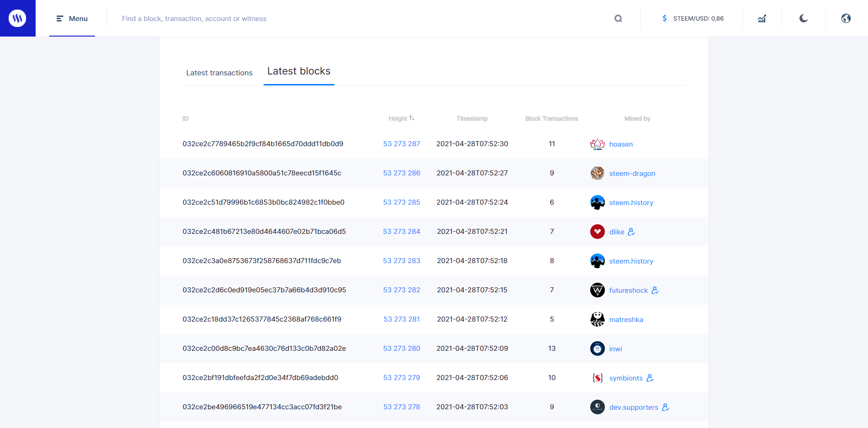Screen dimensions: 868x428
Task: Click block ID 032ce2bf191dbfeefda2f2d0e34f7db69adebdd0
Action: click(260, 378)
